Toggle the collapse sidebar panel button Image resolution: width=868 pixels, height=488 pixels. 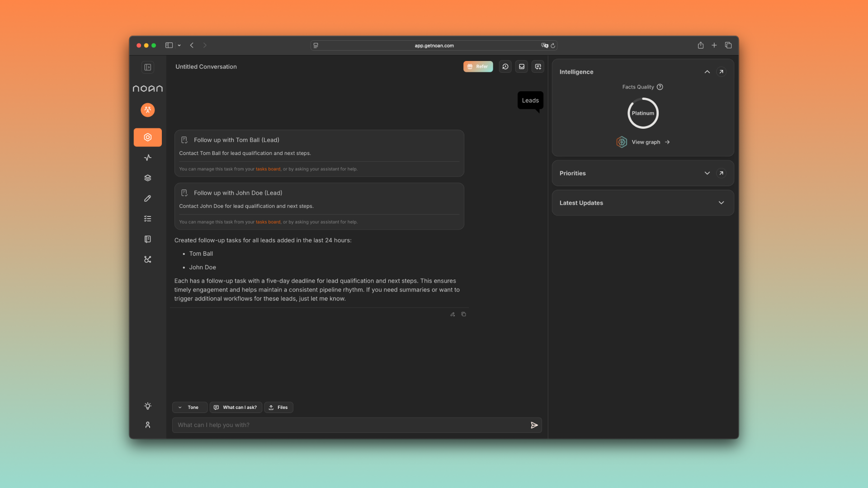tap(147, 67)
